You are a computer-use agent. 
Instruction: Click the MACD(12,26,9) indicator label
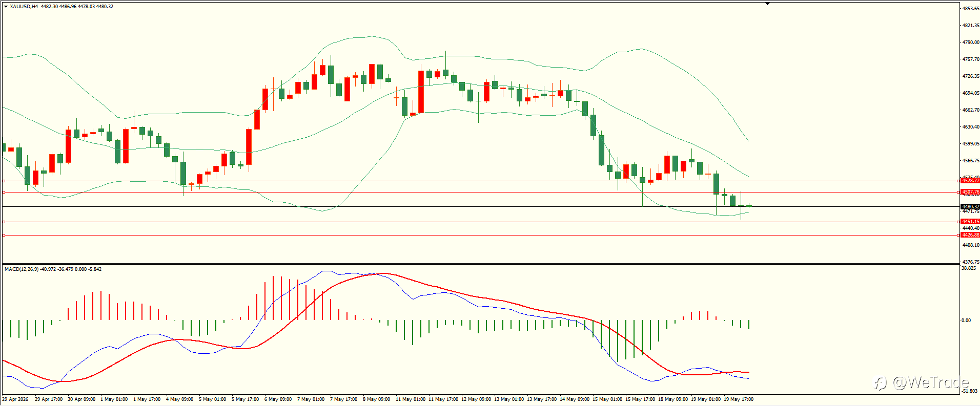pyautogui.click(x=22, y=269)
